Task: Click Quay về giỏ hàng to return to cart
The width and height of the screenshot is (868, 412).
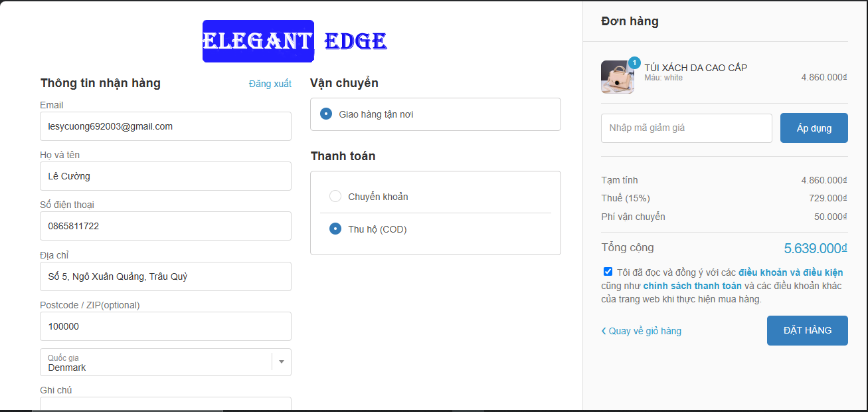Action: [x=646, y=330]
